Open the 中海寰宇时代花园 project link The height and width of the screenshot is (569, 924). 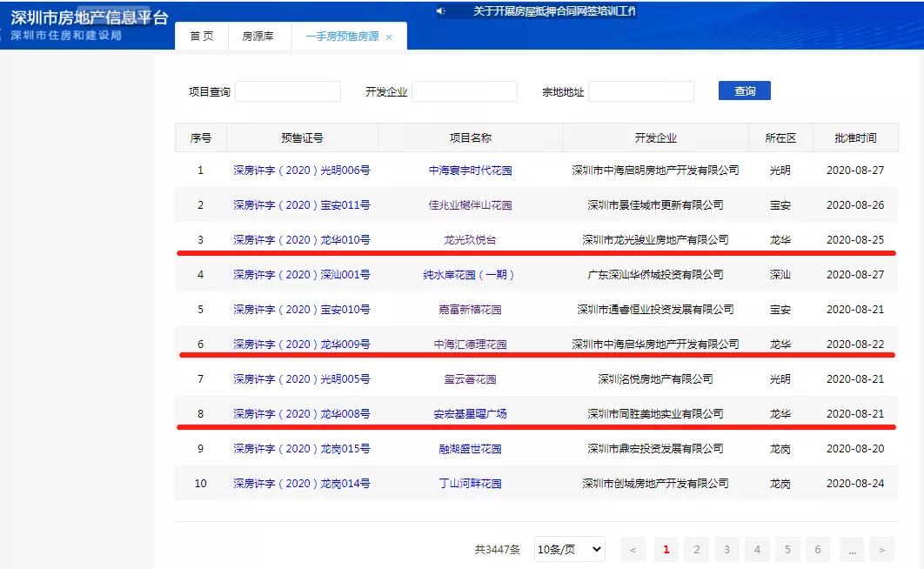click(471, 170)
